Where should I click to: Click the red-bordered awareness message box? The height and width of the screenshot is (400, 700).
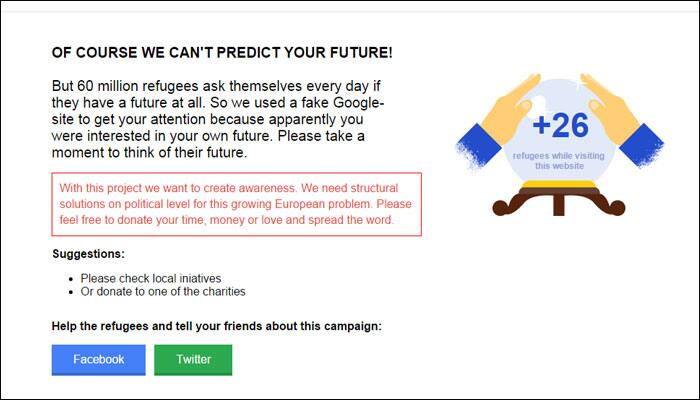(x=237, y=204)
